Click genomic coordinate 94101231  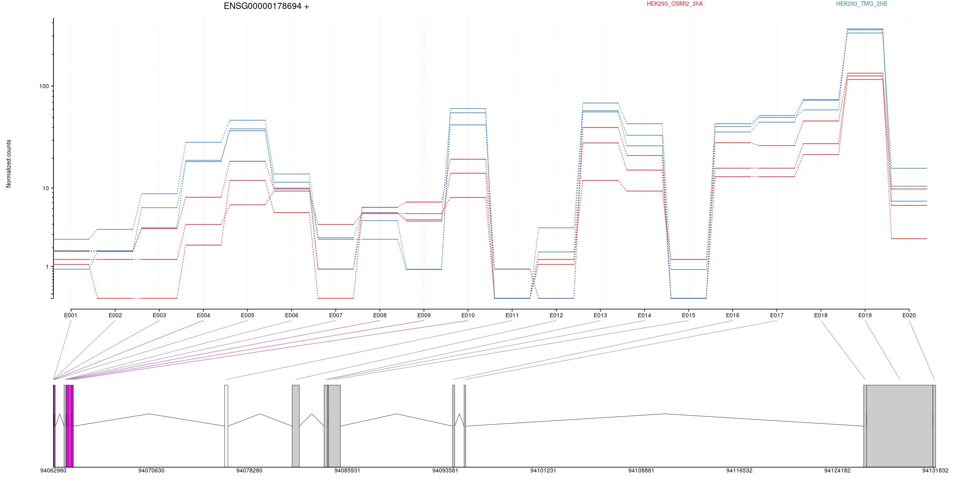pos(543,470)
